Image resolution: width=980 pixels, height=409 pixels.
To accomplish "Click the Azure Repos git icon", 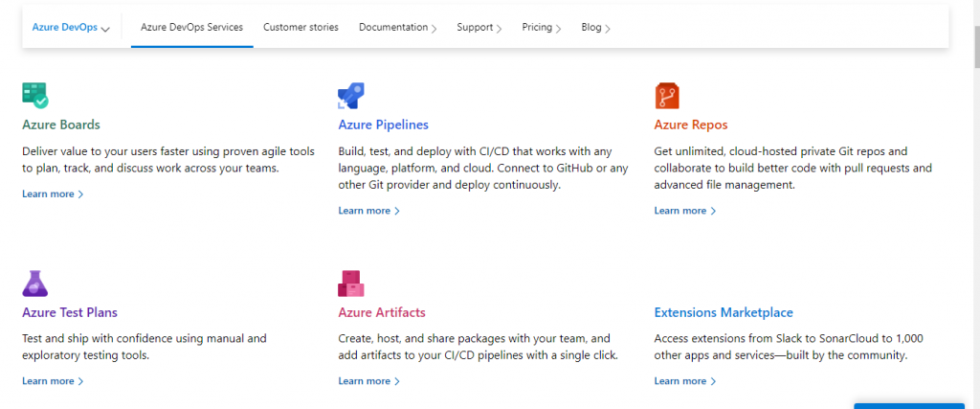I will (x=667, y=96).
